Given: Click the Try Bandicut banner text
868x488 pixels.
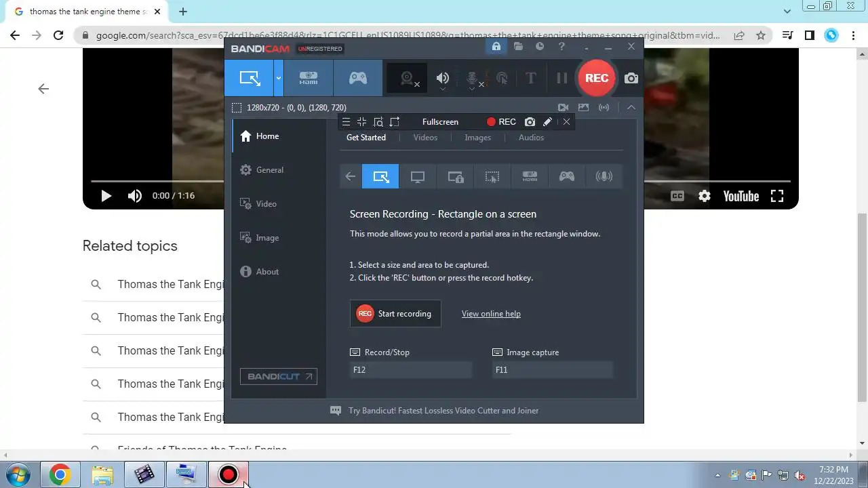Looking at the screenshot, I should click(x=443, y=411).
